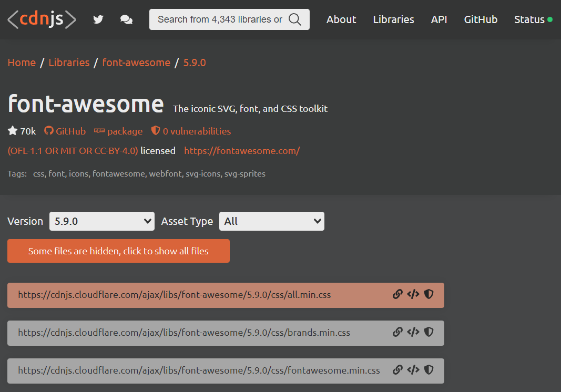The height and width of the screenshot is (392, 561).
Task: Open the Status nav item
Action: [x=529, y=19]
